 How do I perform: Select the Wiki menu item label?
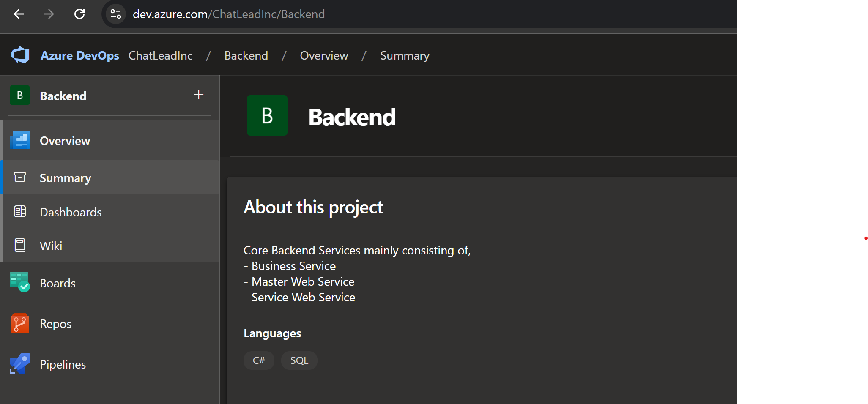51,246
